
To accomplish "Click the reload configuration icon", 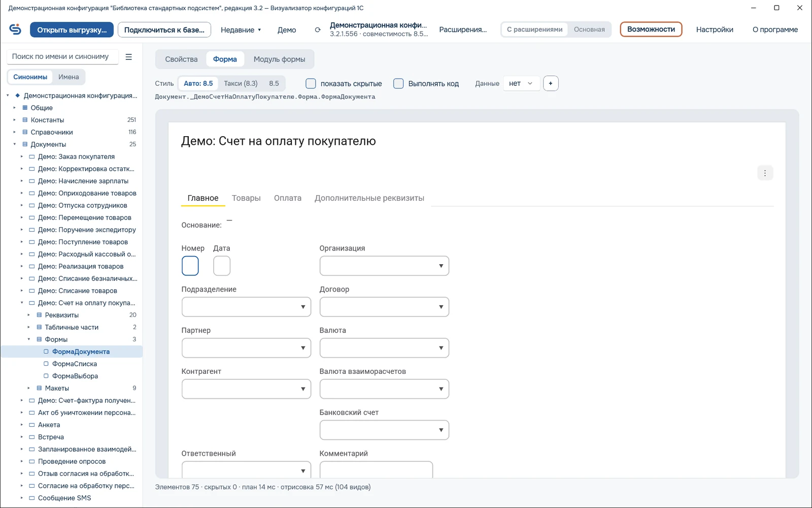I will click(318, 30).
